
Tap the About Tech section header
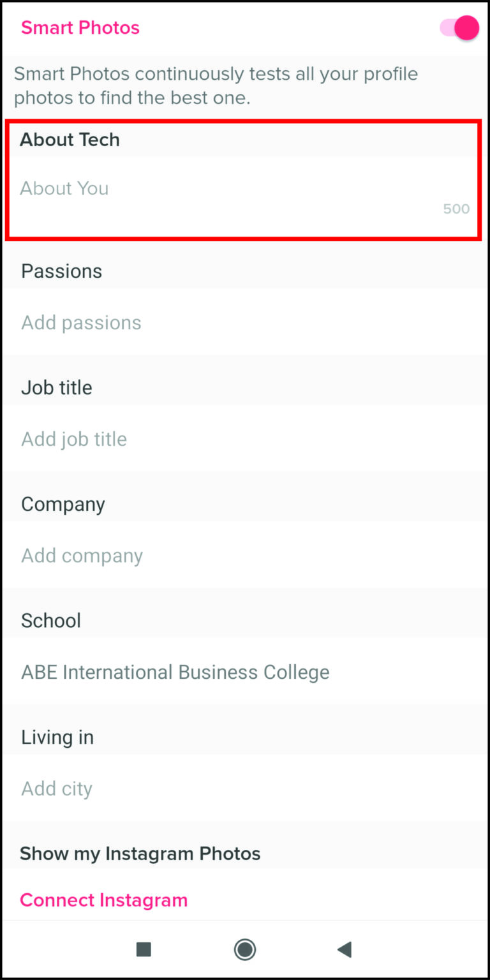tap(70, 140)
